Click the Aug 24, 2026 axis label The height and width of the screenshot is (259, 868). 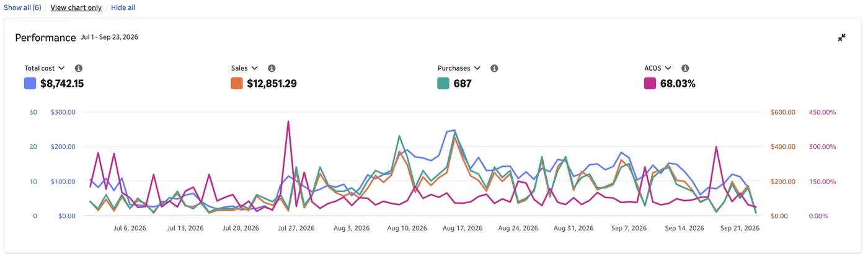click(x=518, y=228)
